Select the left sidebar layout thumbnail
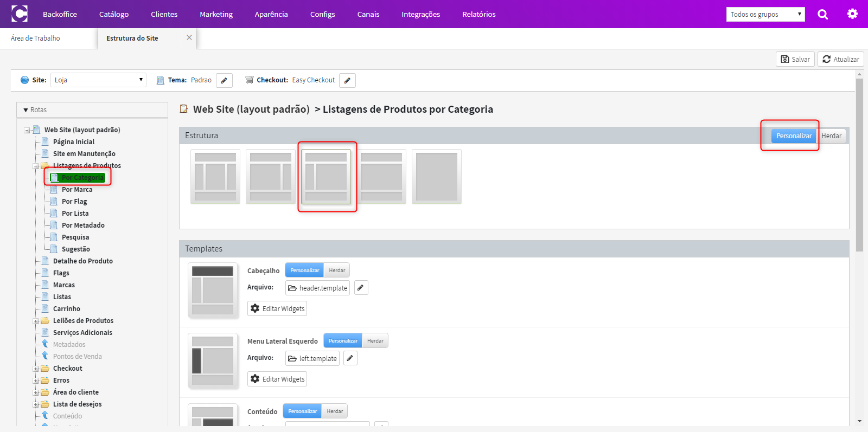The width and height of the screenshot is (868, 432). click(326, 177)
